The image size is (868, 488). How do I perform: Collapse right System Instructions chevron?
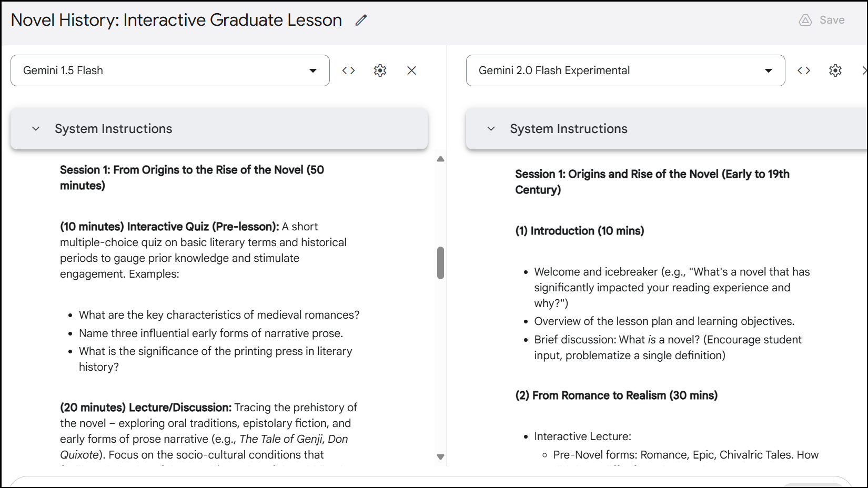pos(491,129)
